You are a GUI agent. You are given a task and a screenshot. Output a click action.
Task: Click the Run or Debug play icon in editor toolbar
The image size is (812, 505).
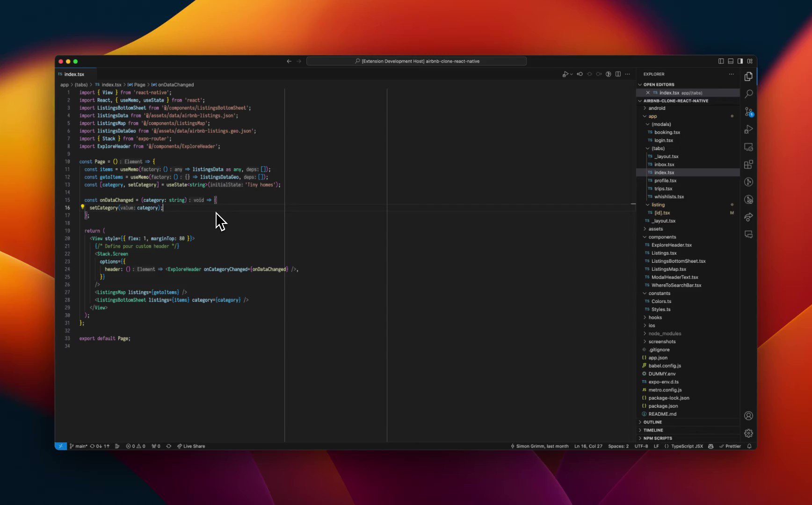click(x=565, y=74)
